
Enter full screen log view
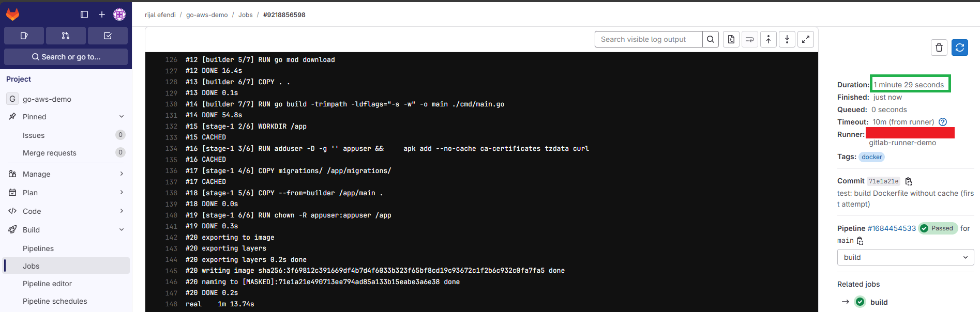(806, 39)
